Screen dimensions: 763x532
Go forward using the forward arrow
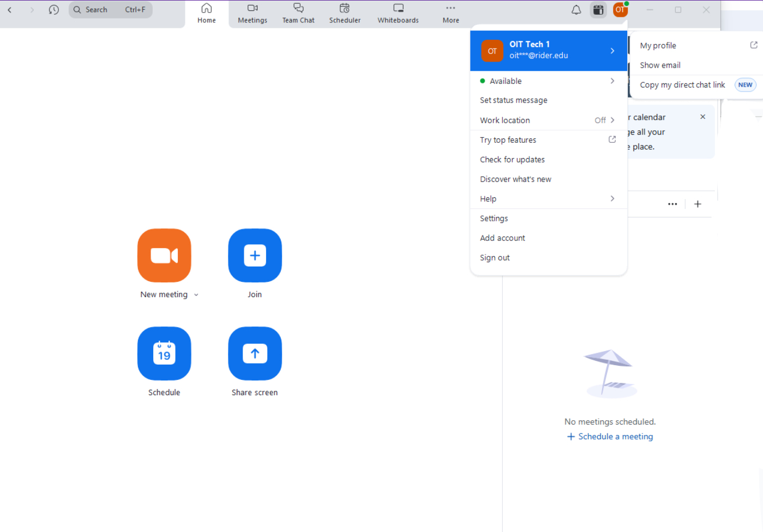point(32,10)
